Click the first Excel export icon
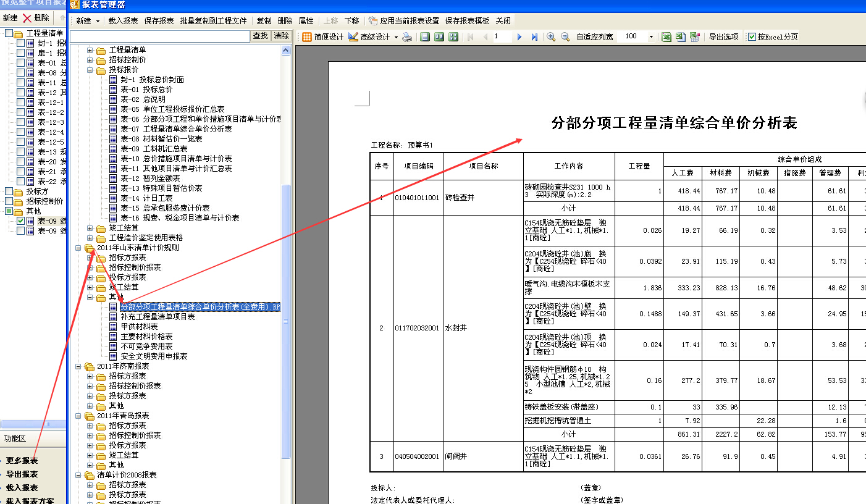The height and width of the screenshot is (504, 866). tap(667, 37)
